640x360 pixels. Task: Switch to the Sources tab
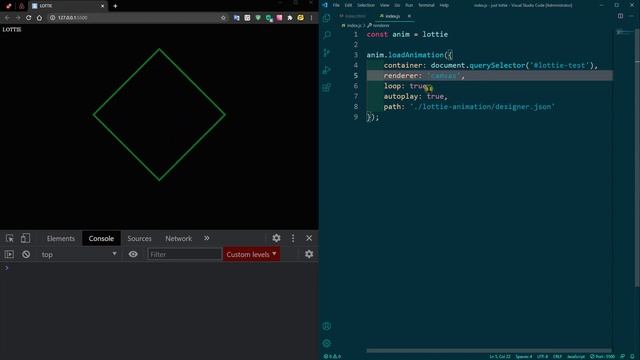click(139, 238)
